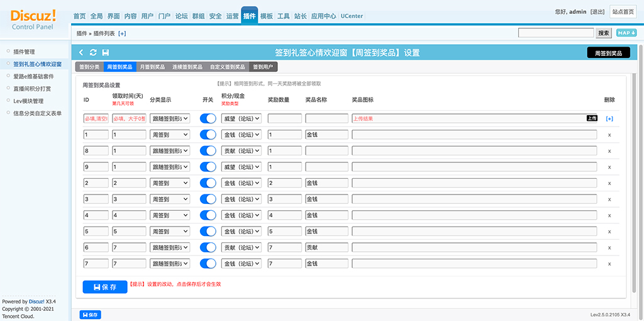Viewport: 644px width, 321px height.
Task: Click the 上传 upload button in first row
Action: pyautogui.click(x=591, y=118)
